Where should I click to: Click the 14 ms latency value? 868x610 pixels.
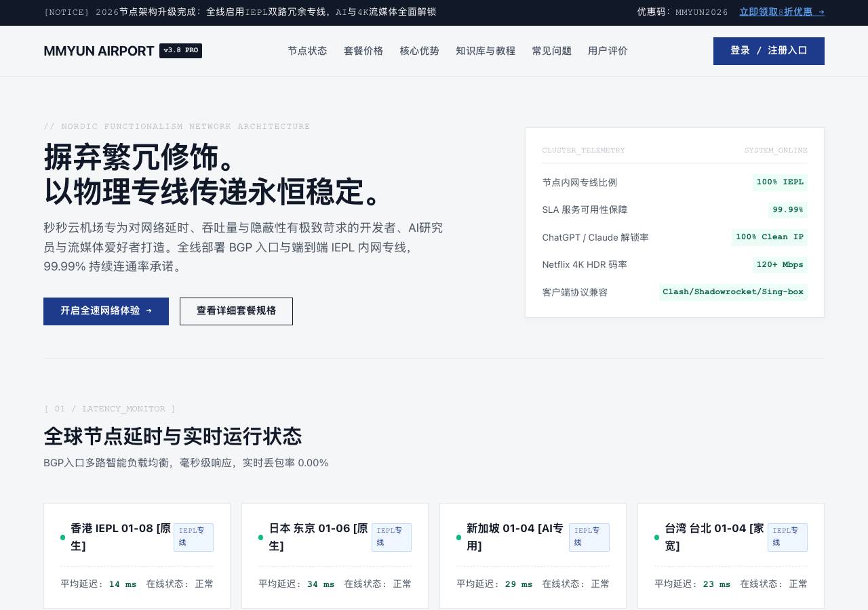click(123, 584)
